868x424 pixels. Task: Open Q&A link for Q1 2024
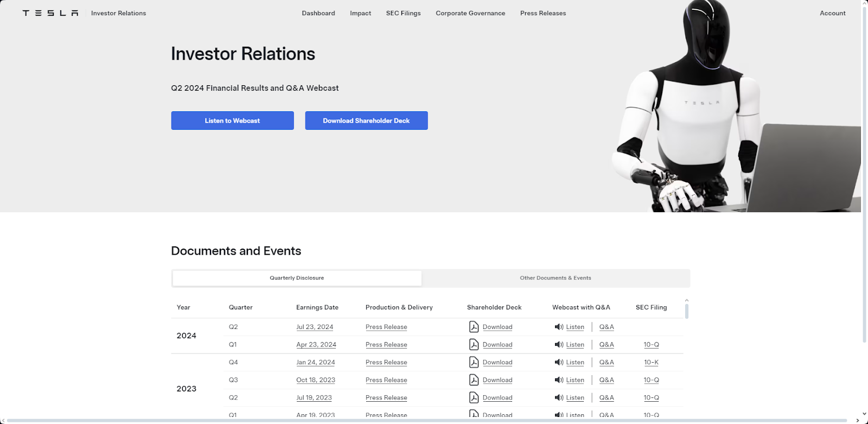click(607, 345)
